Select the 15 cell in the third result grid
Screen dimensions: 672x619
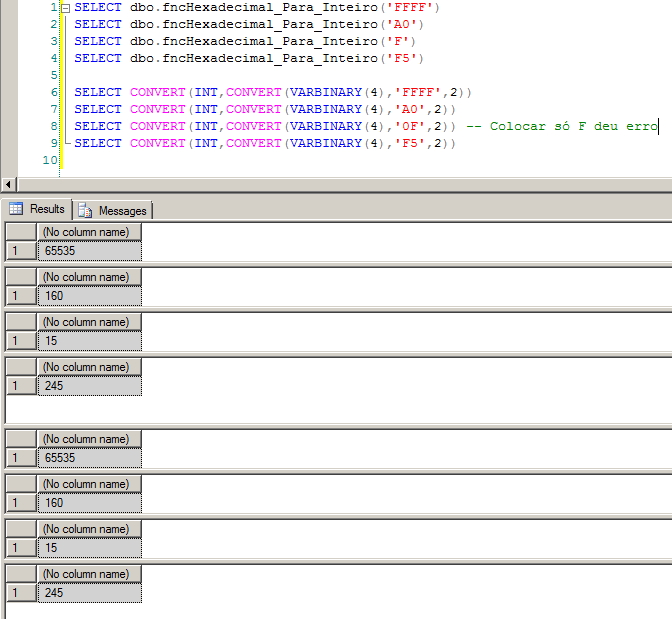pyautogui.click(x=89, y=341)
